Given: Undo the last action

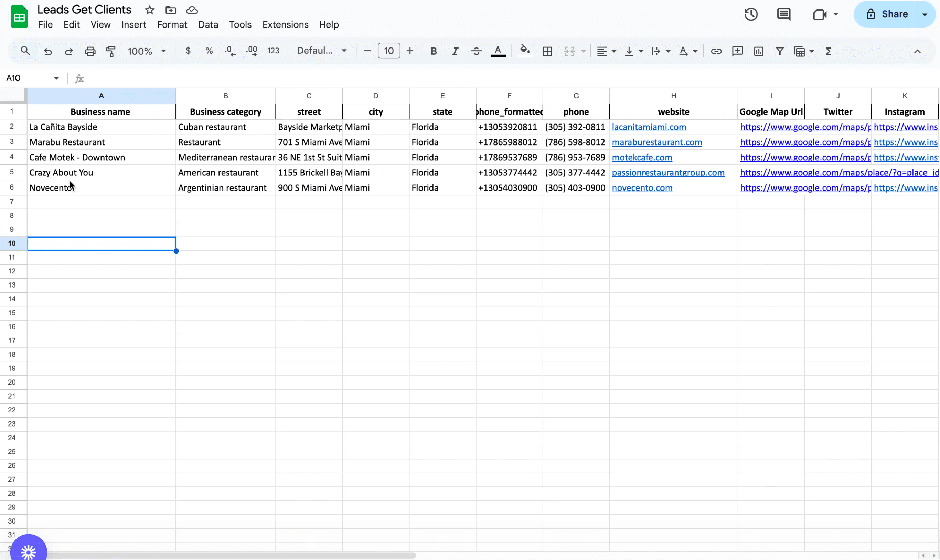Looking at the screenshot, I should pyautogui.click(x=47, y=51).
